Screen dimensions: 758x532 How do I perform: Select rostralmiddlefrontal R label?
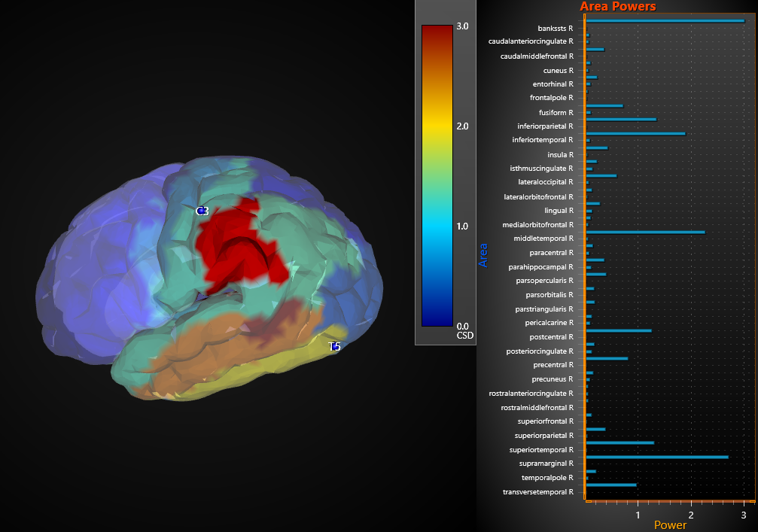coord(537,408)
